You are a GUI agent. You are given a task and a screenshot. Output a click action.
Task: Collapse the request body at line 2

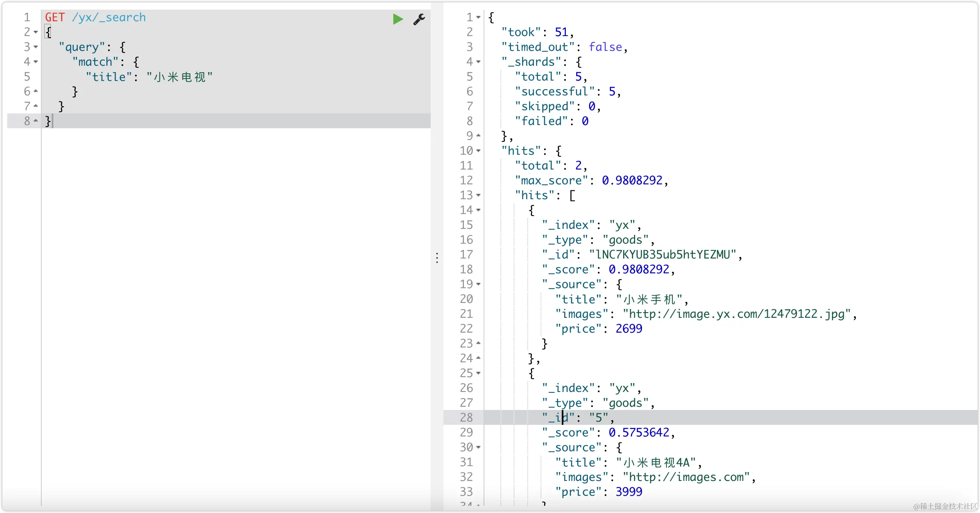[x=36, y=32]
